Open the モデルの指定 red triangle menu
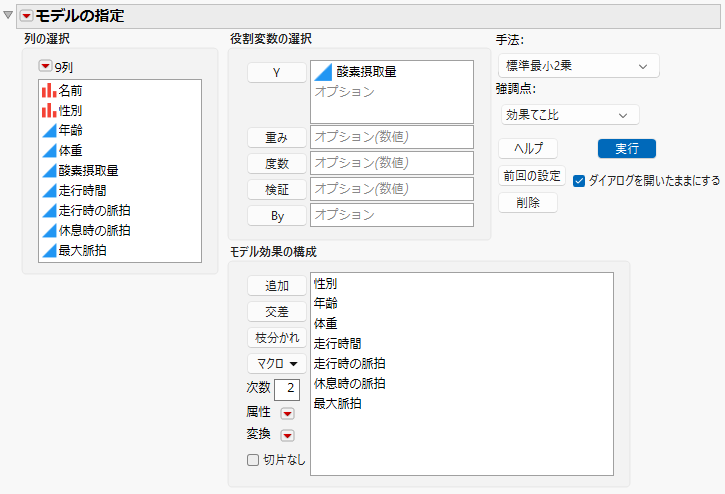Image resolution: width=725 pixels, height=494 pixels. pyautogui.click(x=26, y=16)
